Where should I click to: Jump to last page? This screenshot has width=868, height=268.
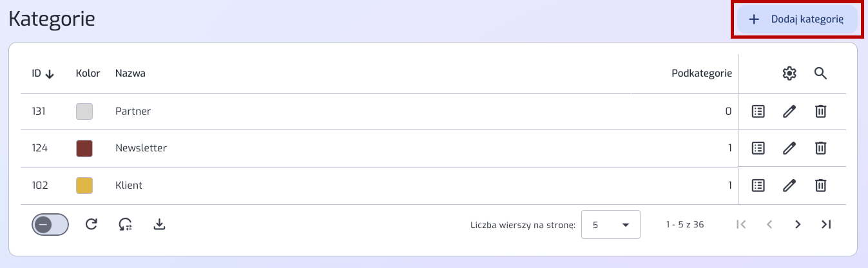(x=826, y=224)
